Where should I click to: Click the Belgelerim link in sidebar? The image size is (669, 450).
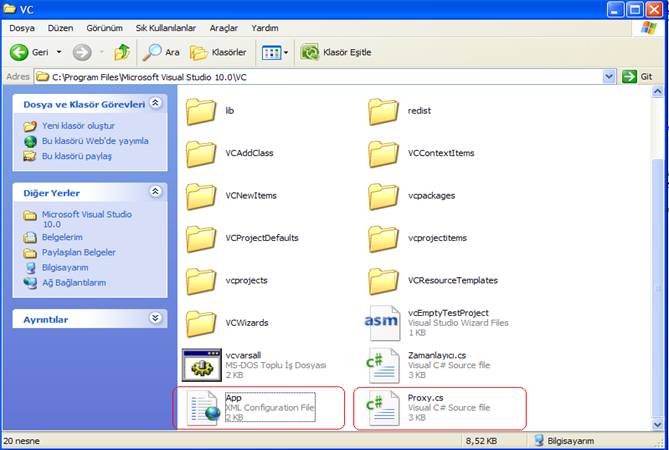pyautogui.click(x=62, y=238)
